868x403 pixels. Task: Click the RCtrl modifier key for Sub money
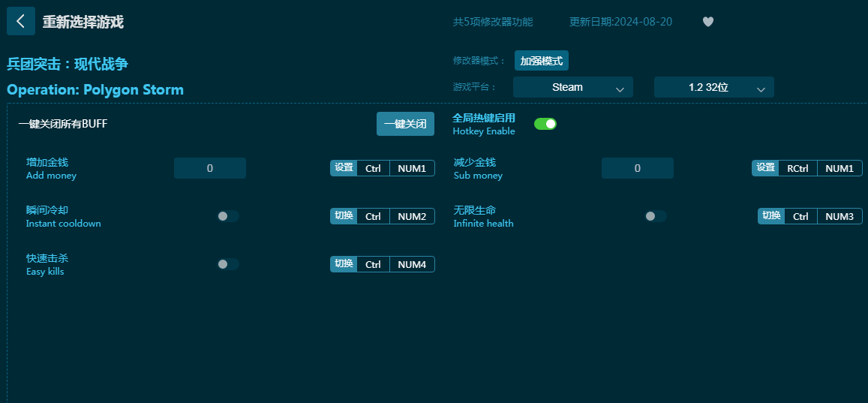[x=797, y=168]
